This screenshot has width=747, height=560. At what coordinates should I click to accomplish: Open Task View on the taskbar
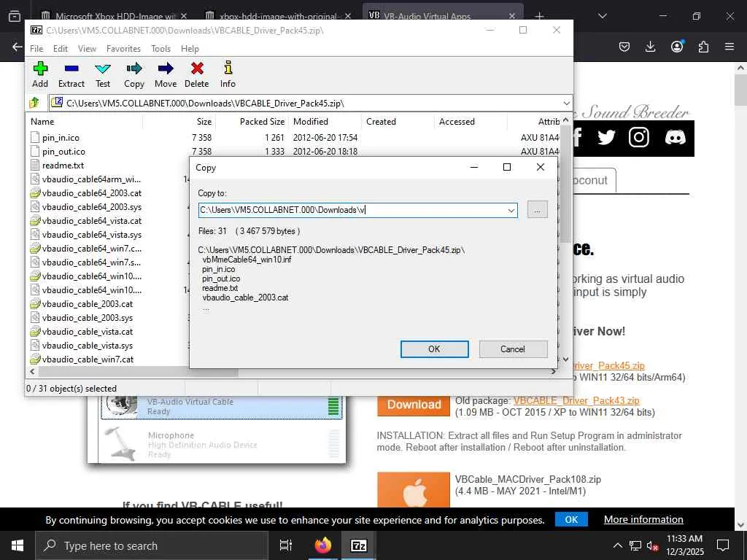tap(286, 545)
